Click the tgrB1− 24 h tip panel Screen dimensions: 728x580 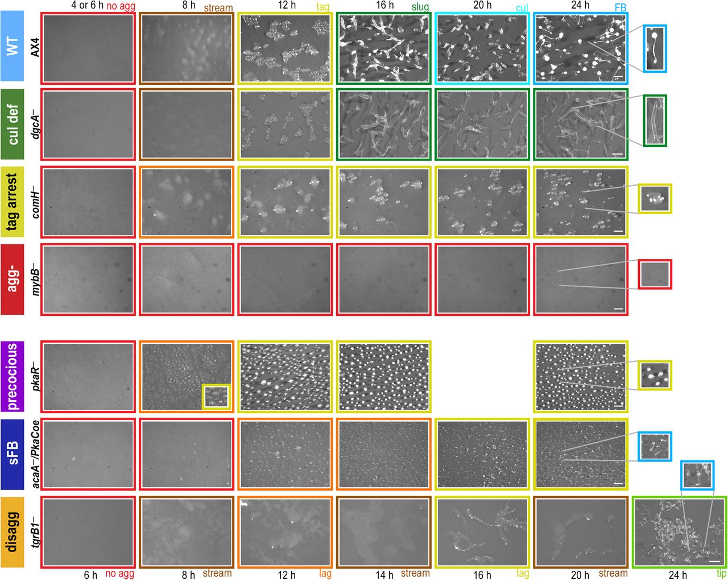(679, 532)
